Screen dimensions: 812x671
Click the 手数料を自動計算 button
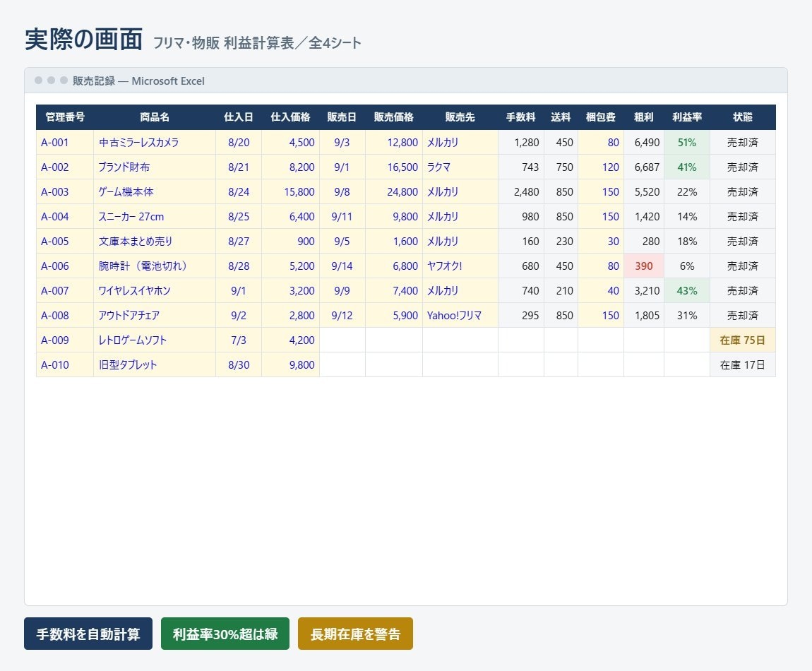coord(88,633)
